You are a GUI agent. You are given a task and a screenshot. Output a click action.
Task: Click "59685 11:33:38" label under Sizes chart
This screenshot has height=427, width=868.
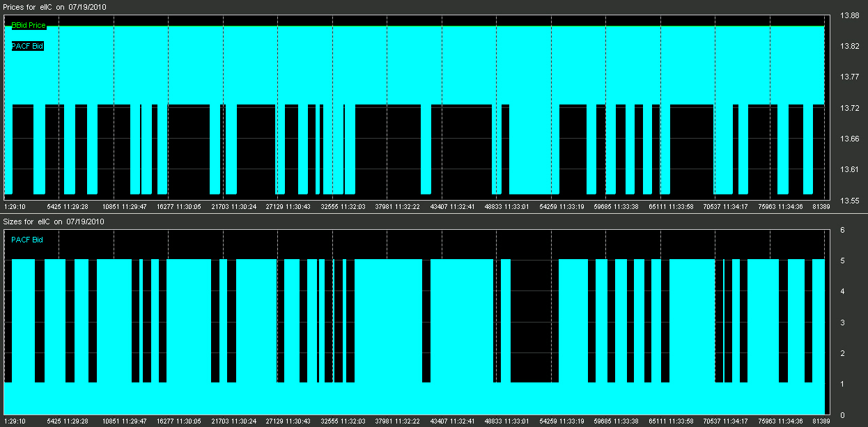[617, 421]
